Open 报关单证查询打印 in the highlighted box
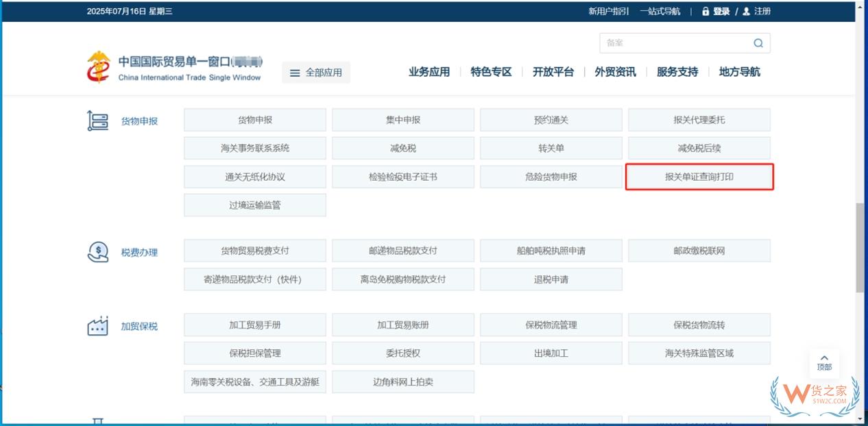Viewport: 868px width, 426px height. [699, 177]
